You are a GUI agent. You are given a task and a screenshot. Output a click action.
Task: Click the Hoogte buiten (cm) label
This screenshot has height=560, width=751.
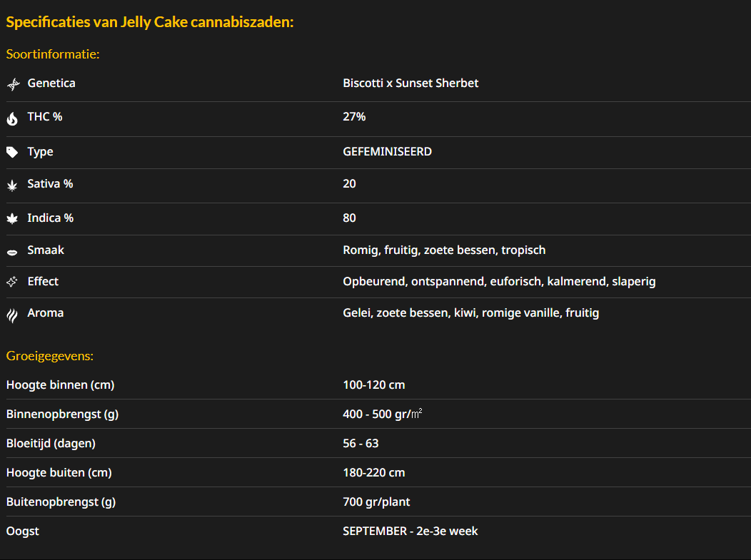(59, 473)
